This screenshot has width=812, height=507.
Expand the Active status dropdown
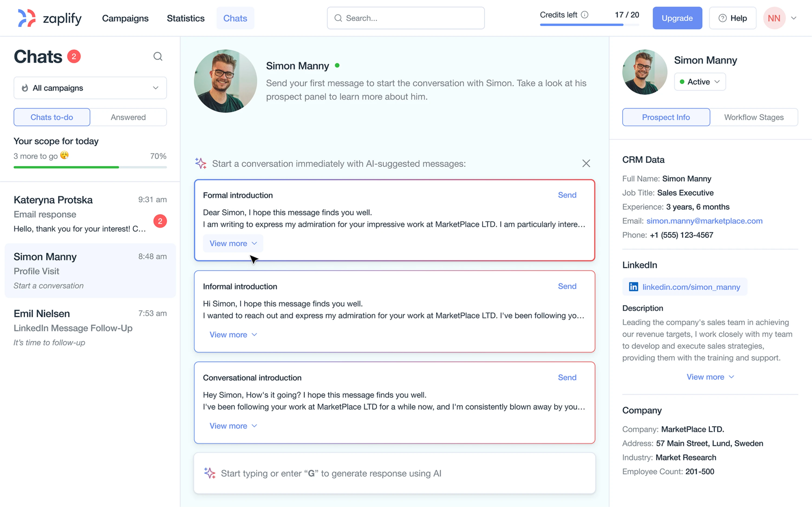point(700,81)
